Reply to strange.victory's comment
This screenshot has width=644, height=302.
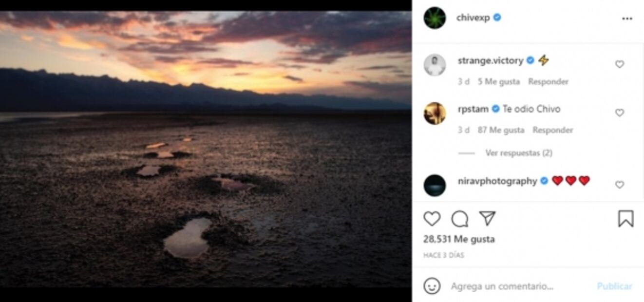coord(548,82)
